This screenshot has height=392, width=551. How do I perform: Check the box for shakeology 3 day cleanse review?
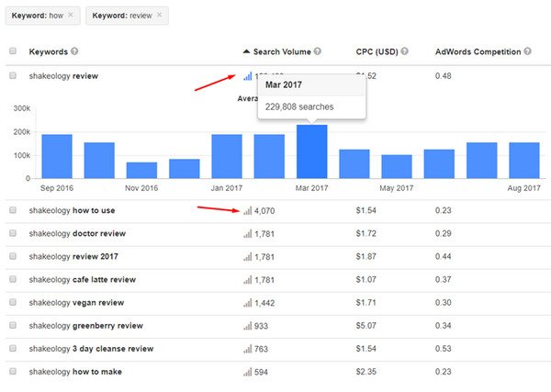tap(13, 348)
